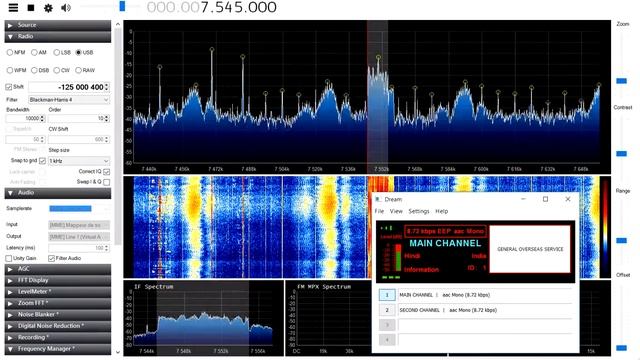Open the Filter type dropdown Blackman-Harris 4
The width and height of the screenshot is (640, 360).
click(69, 100)
